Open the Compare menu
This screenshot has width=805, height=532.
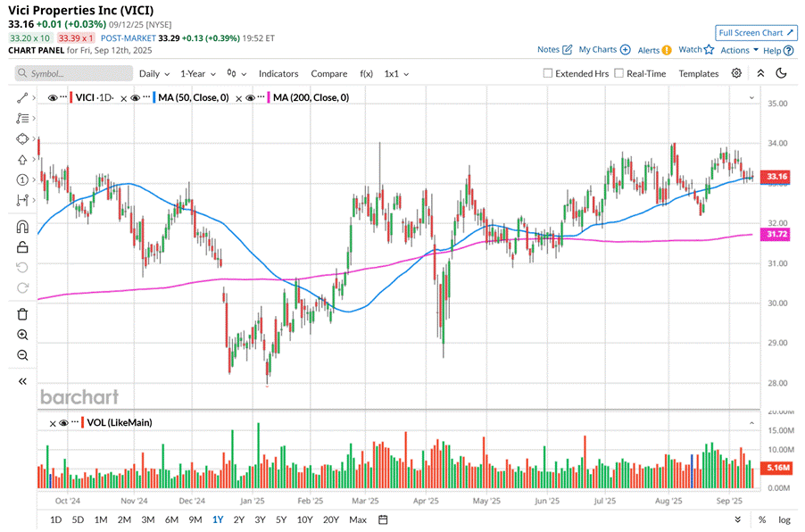pyautogui.click(x=329, y=73)
